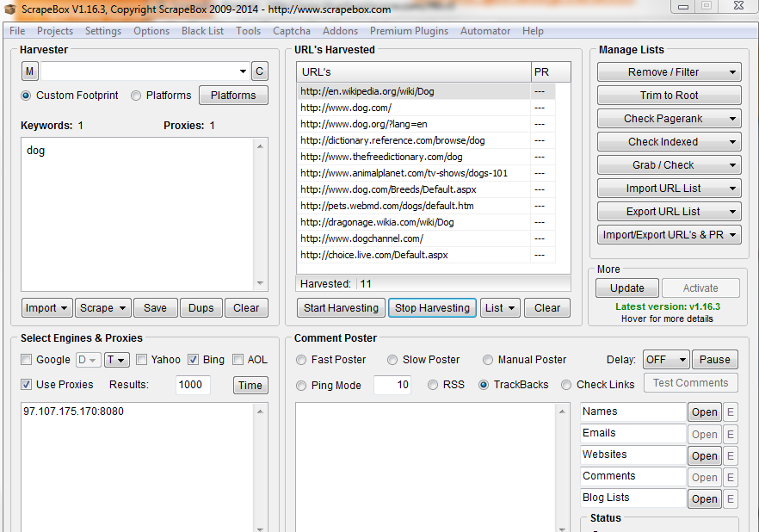Open the File menu
This screenshot has width=759, height=532.
click(17, 31)
